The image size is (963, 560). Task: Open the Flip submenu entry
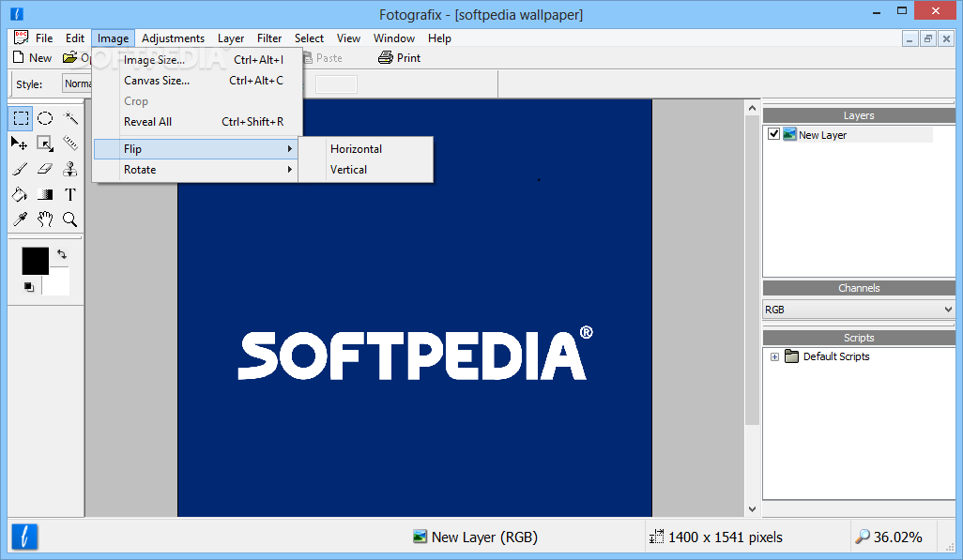click(x=196, y=148)
